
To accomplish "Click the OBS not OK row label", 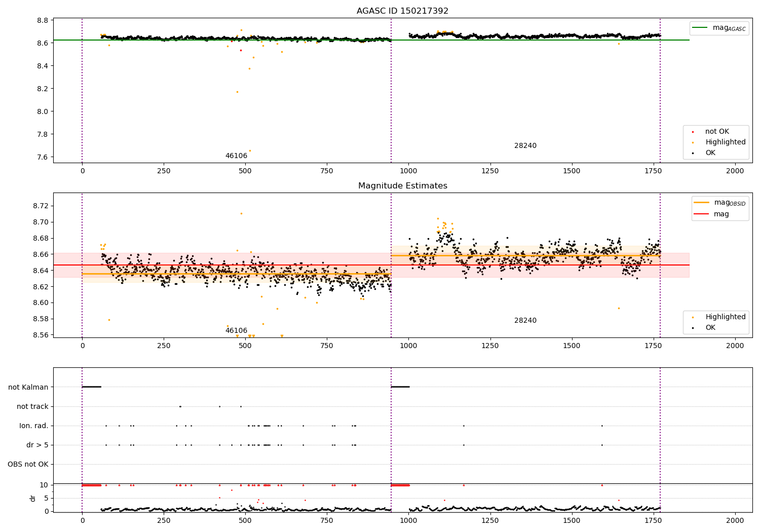I will [x=28, y=464].
